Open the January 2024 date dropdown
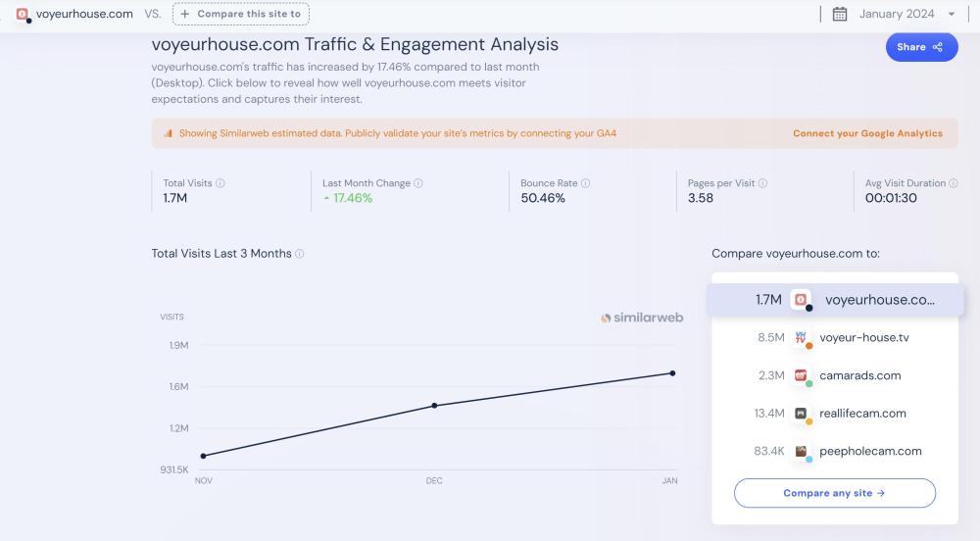 point(905,14)
